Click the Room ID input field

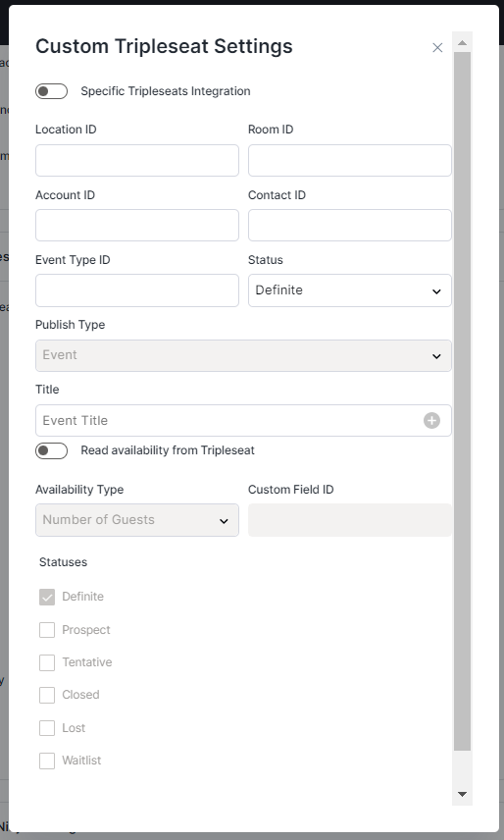[350, 160]
